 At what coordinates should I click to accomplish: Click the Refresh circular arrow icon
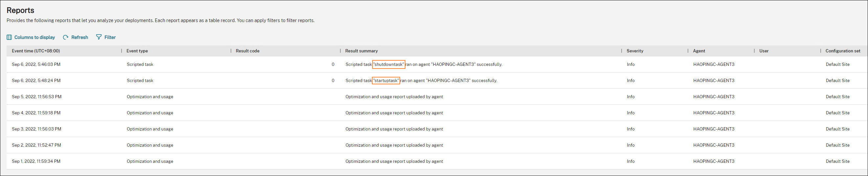pyautogui.click(x=66, y=37)
